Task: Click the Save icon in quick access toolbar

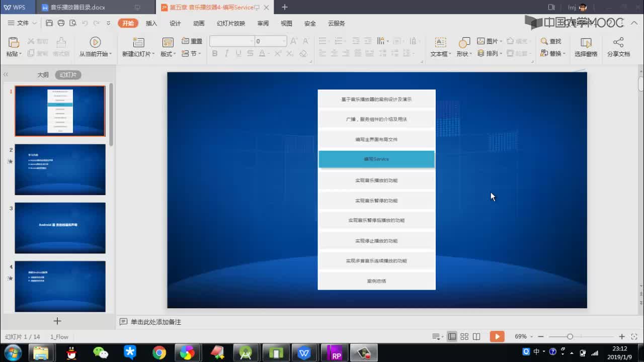Action: [49, 23]
